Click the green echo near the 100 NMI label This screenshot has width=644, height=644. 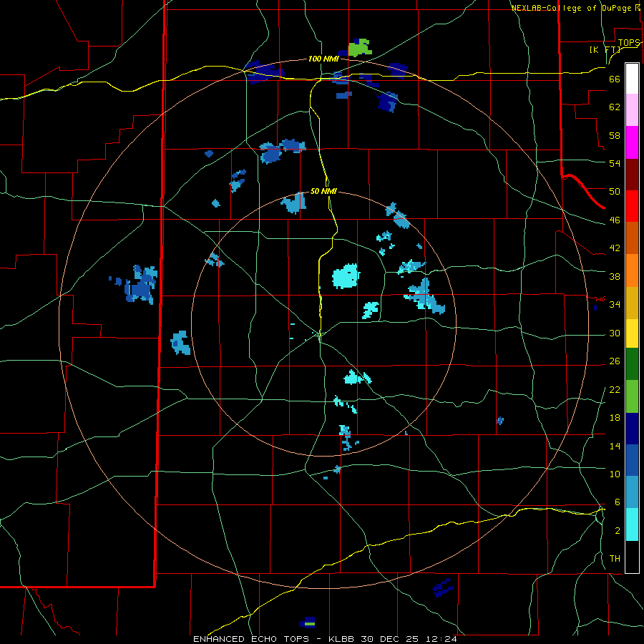359,49
